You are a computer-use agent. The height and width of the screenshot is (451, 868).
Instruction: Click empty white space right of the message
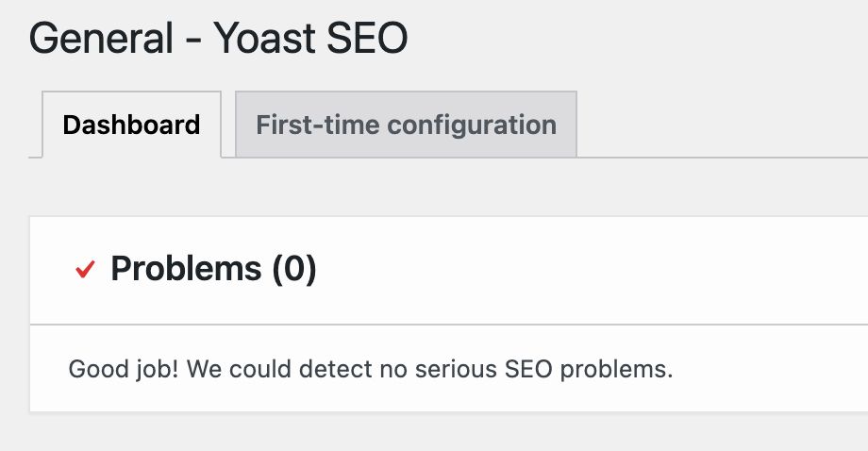coord(774,369)
